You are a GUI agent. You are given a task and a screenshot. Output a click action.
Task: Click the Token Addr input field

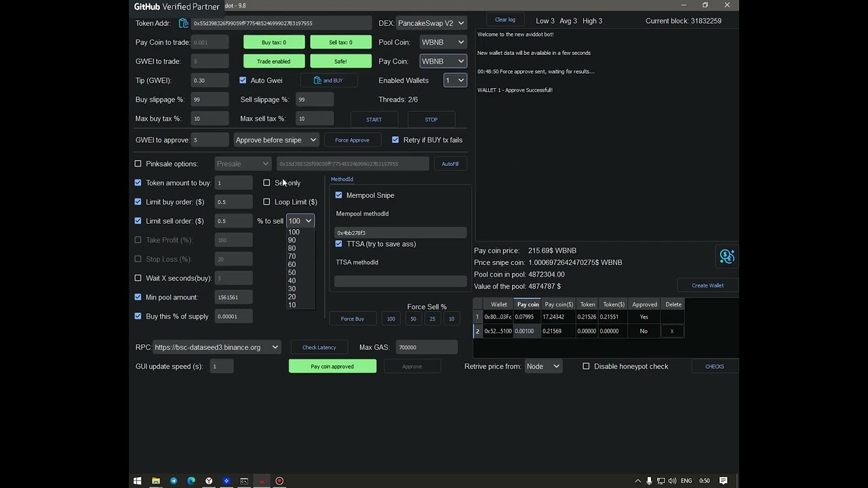(281, 23)
